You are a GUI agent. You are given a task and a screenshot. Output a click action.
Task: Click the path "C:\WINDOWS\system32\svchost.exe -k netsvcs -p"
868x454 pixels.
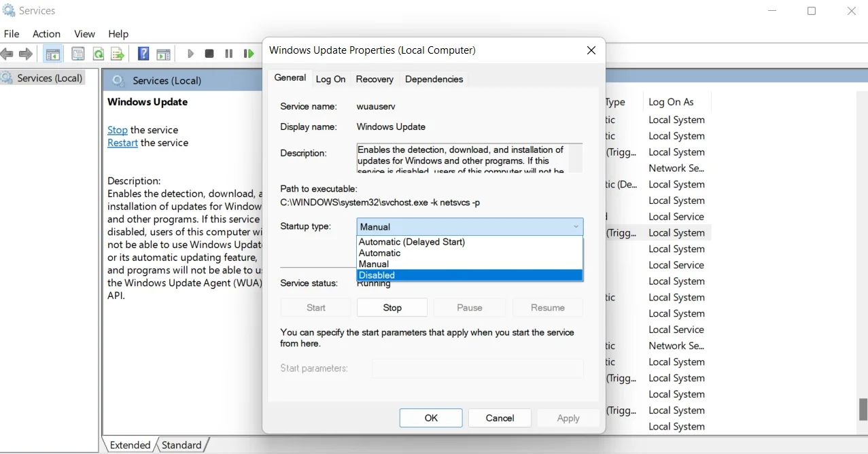coord(381,203)
